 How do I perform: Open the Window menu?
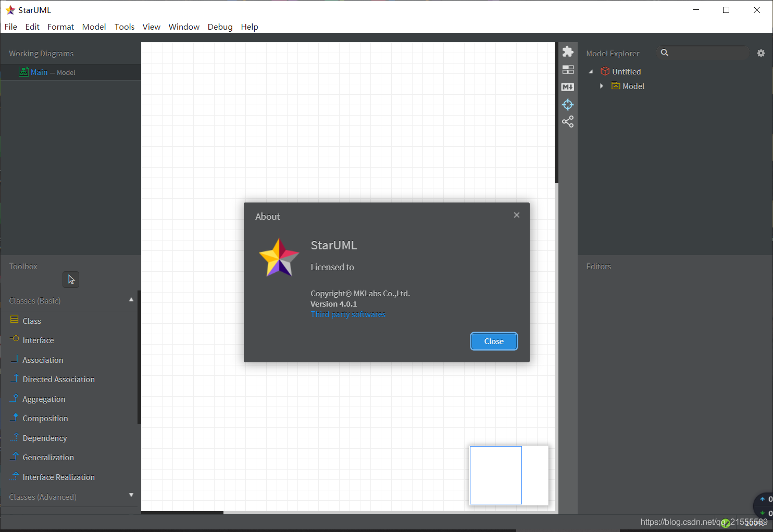coord(184,27)
